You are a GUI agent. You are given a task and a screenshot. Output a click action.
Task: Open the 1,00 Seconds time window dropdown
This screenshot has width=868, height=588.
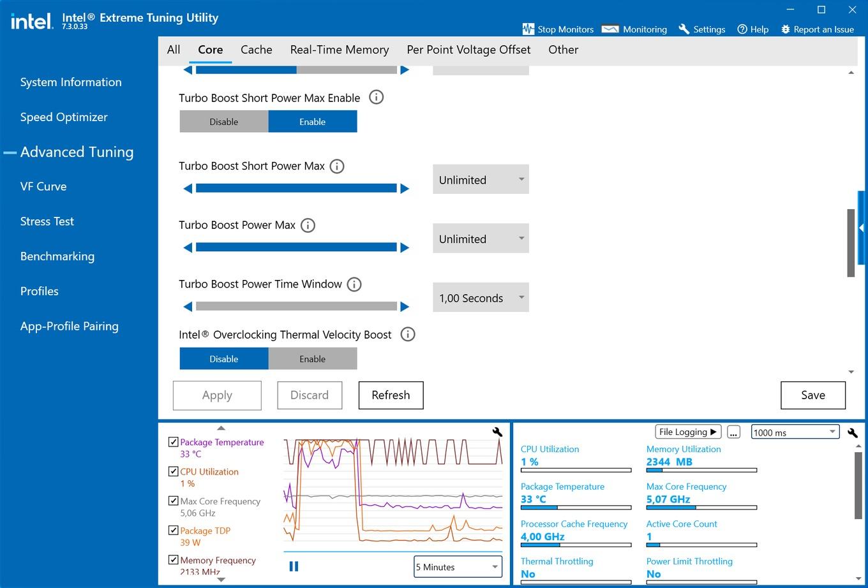pyautogui.click(x=481, y=298)
